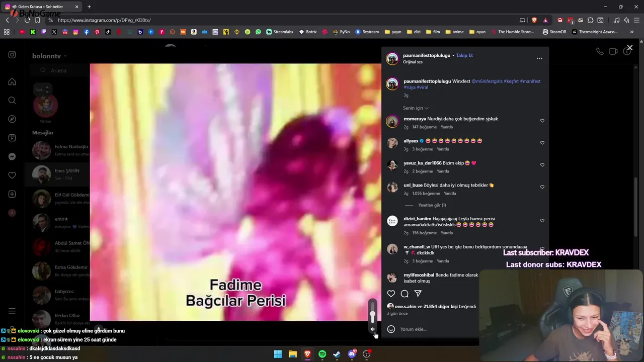
Task: Show the '1.056 beğenme' likes list
Action: point(426,194)
